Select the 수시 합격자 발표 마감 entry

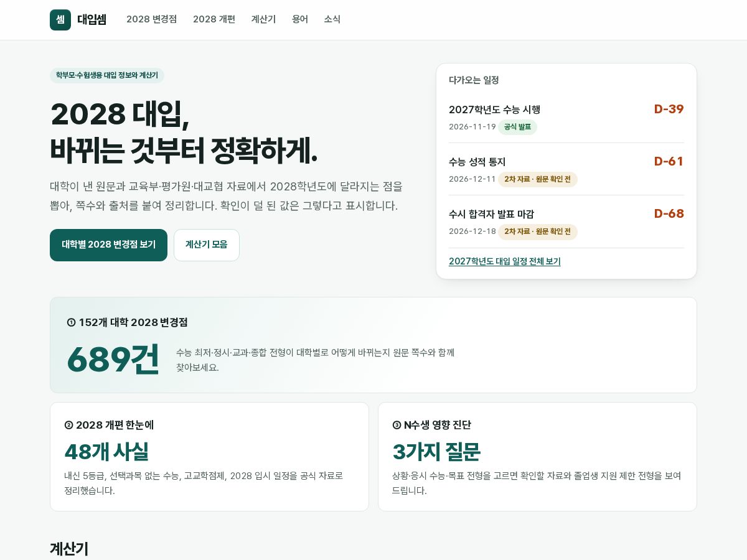(x=566, y=222)
